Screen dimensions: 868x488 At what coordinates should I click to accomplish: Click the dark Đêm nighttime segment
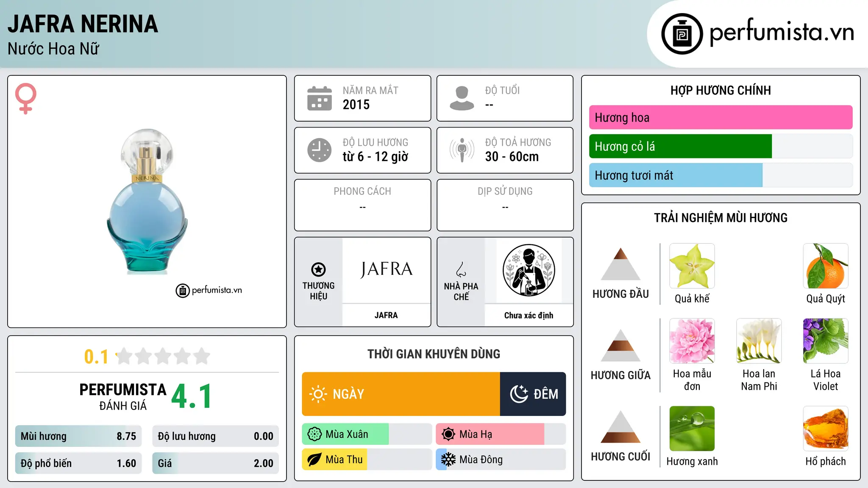pos(533,394)
